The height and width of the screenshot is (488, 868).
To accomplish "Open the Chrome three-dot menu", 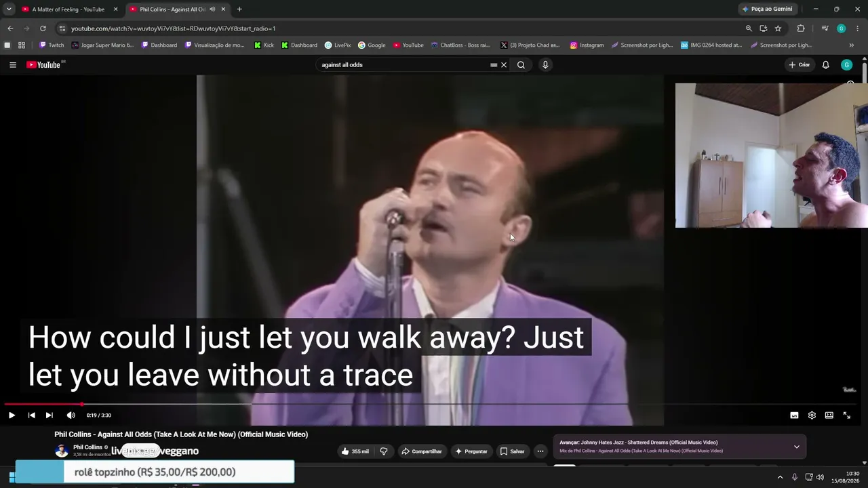I will point(858,28).
